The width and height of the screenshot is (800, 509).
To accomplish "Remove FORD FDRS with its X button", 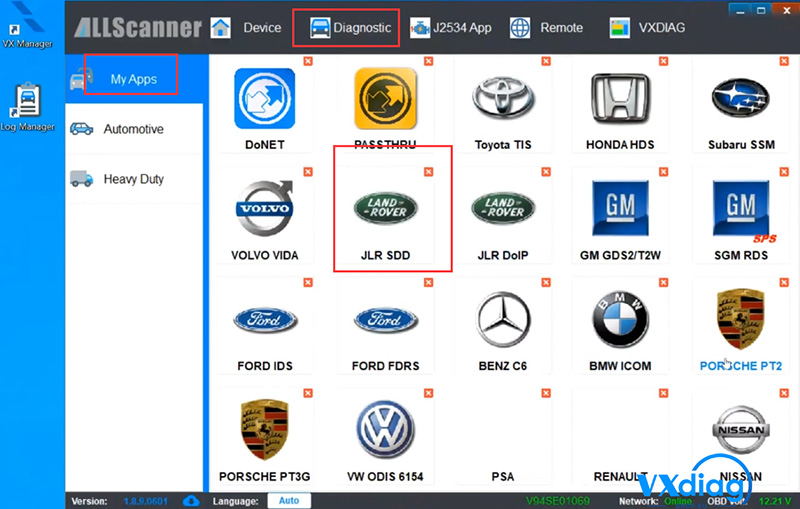I will 429,283.
